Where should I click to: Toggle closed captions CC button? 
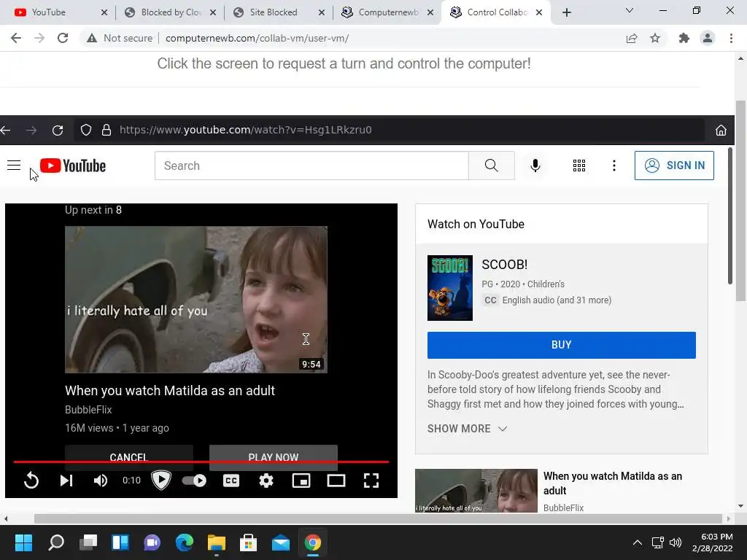click(231, 481)
